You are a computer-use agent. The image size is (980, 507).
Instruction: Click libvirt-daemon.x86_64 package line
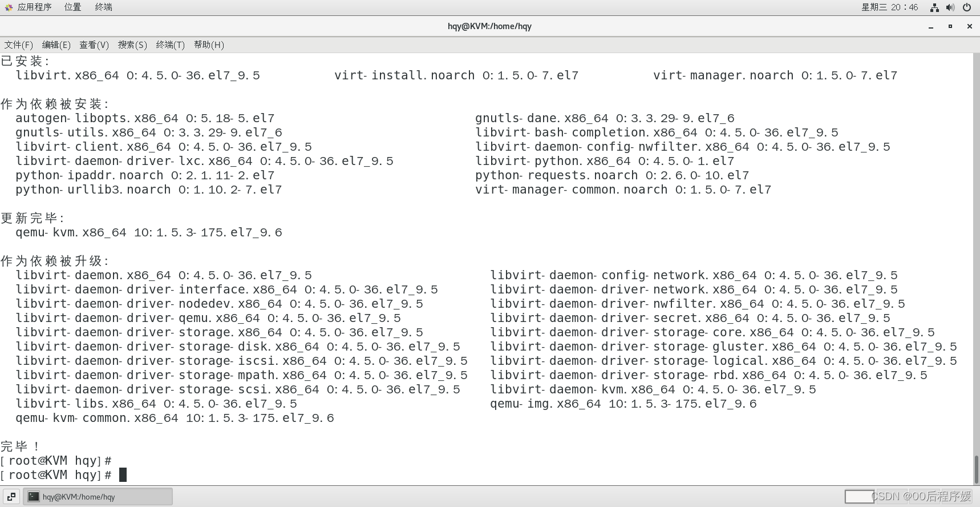tap(164, 275)
